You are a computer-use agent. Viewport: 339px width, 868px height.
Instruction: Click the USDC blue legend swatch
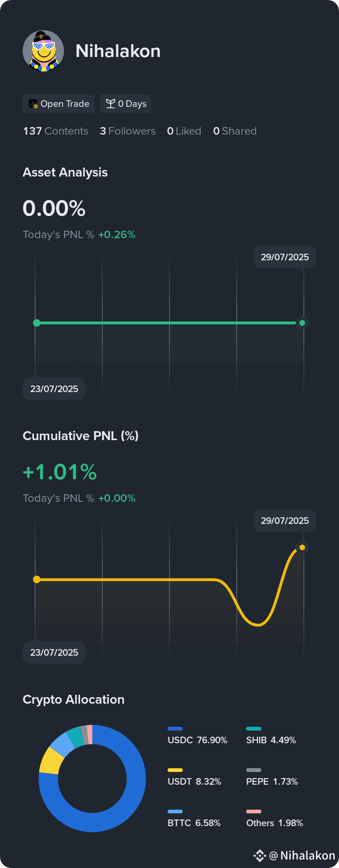pyautogui.click(x=175, y=729)
